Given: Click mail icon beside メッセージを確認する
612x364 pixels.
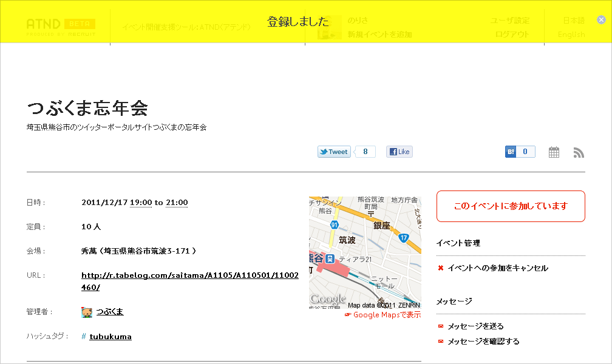Looking at the screenshot, I should 441,342.
